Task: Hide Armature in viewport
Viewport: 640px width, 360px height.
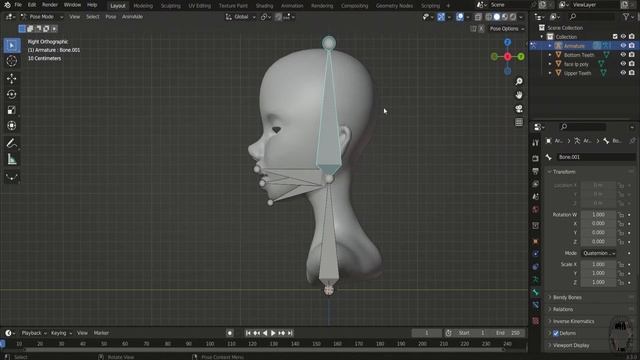Action: coord(623,46)
